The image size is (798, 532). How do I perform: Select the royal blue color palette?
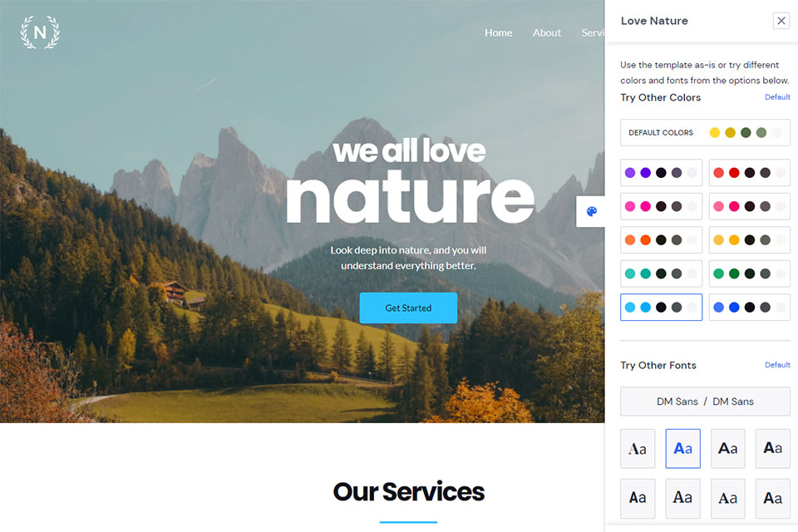[x=750, y=307]
